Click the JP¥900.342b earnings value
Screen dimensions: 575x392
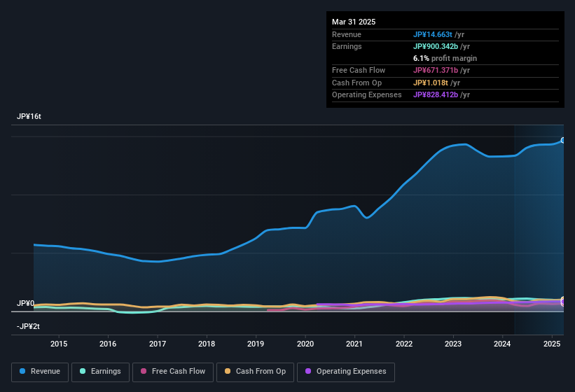(436, 46)
